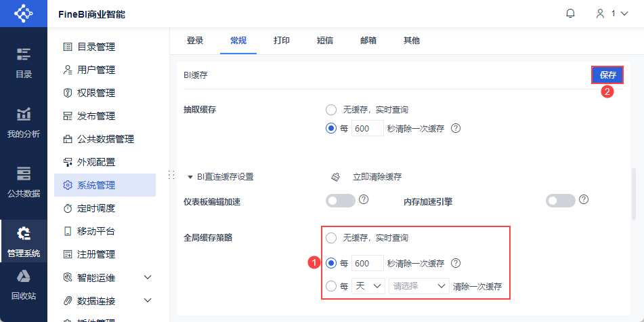This screenshot has width=644, height=322.
Task: Click the 保存 button
Action: [607, 75]
